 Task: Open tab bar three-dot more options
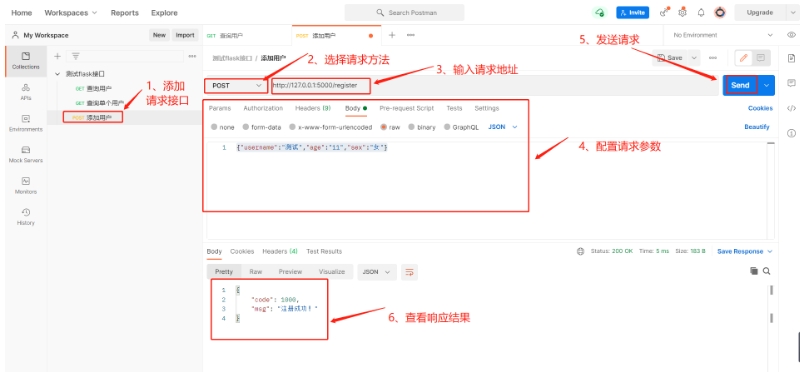pos(411,35)
